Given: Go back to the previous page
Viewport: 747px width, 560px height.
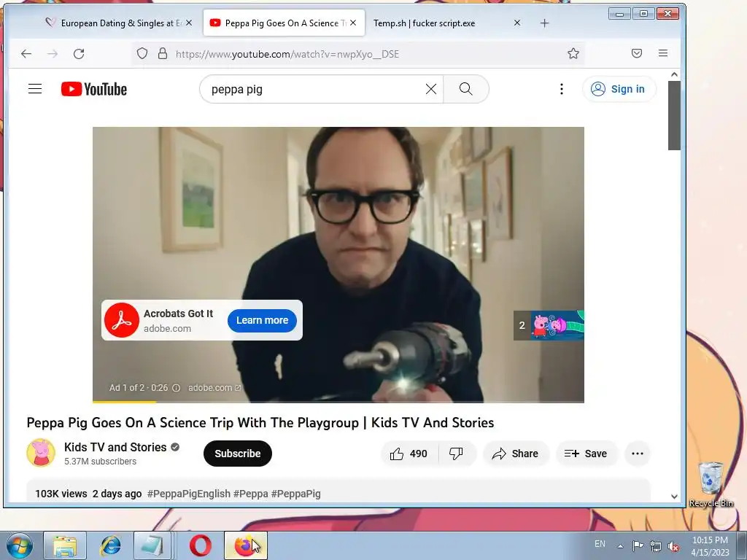Looking at the screenshot, I should click(26, 54).
